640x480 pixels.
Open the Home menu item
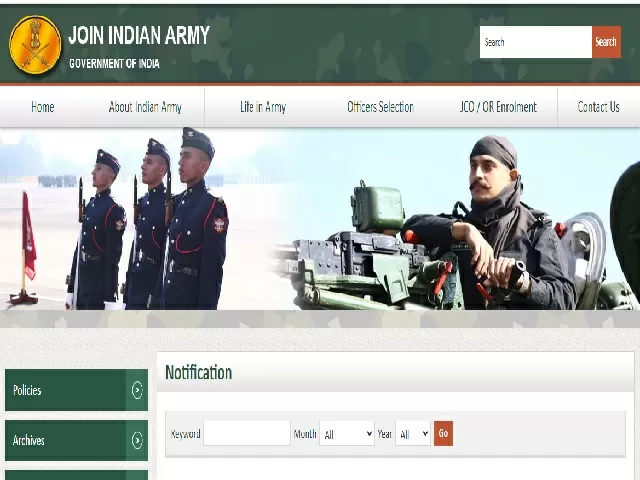click(x=43, y=107)
